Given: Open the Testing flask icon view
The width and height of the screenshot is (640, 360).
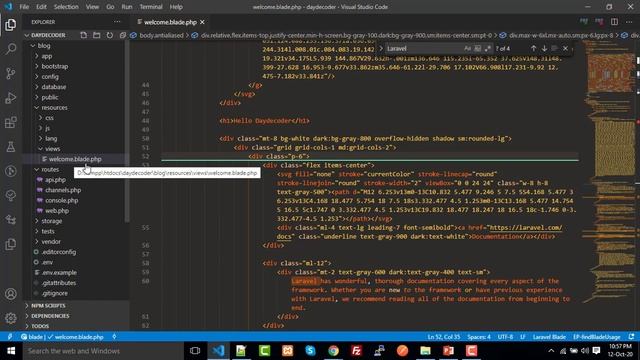Looking at the screenshot, I should click(x=11, y=147).
